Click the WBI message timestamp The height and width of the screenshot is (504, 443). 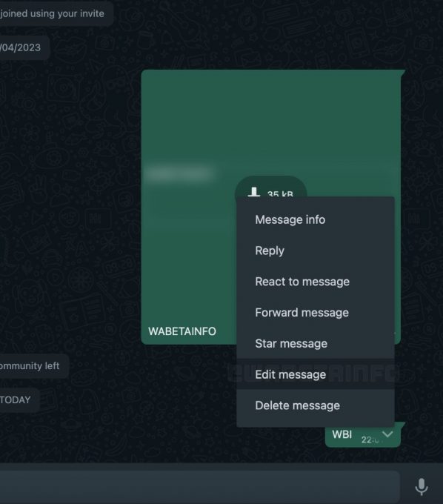pyautogui.click(x=370, y=440)
